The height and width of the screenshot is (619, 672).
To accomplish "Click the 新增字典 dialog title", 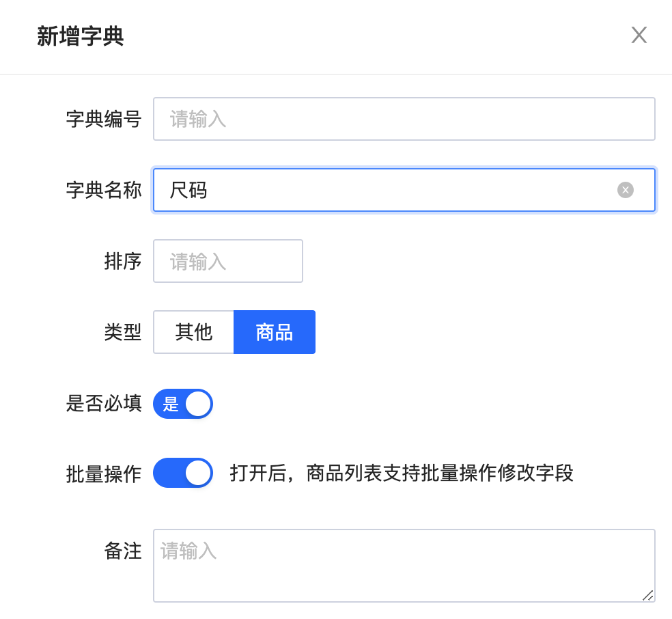I will pos(81,36).
